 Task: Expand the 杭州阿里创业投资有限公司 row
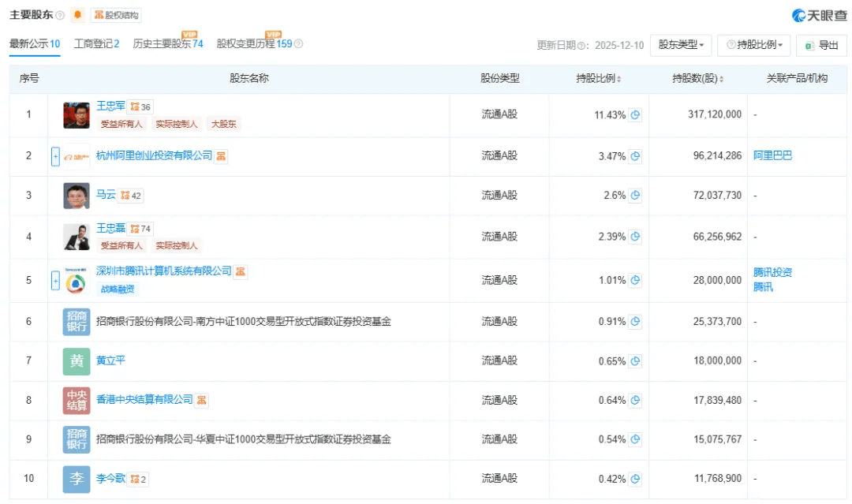pos(55,156)
